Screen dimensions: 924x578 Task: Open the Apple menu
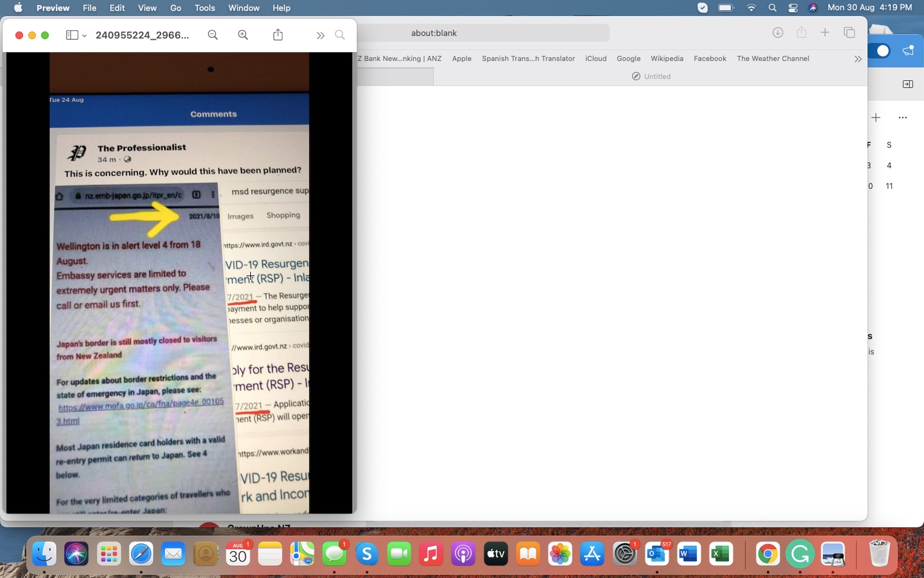click(x=18, y=8)
